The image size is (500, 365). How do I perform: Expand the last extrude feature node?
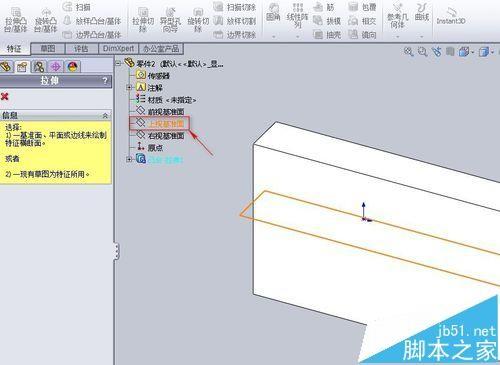(x=129, y=159)
